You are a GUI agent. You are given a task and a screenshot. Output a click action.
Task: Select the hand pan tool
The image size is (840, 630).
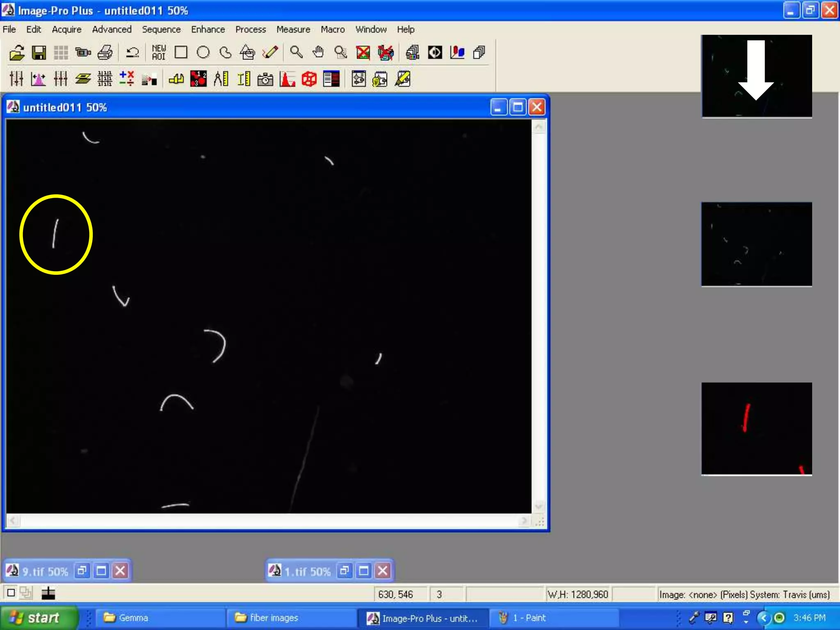coord(318,52)
